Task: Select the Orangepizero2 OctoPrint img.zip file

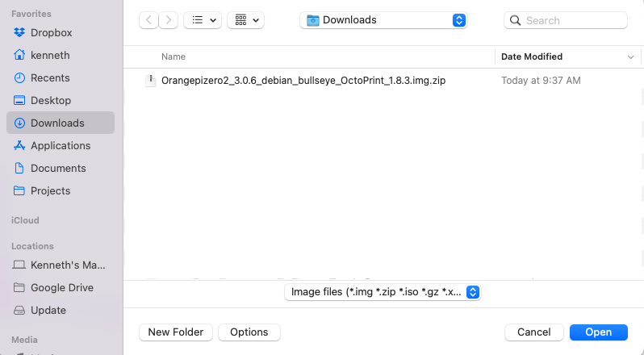Action: (303, 81)
